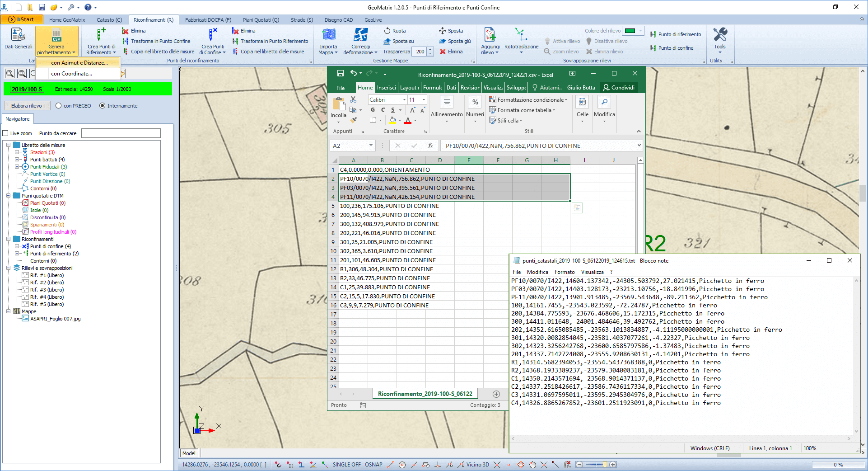Open Catasto (C) ribbon tab
868x471 pixels.
click(x=109, y=20)
